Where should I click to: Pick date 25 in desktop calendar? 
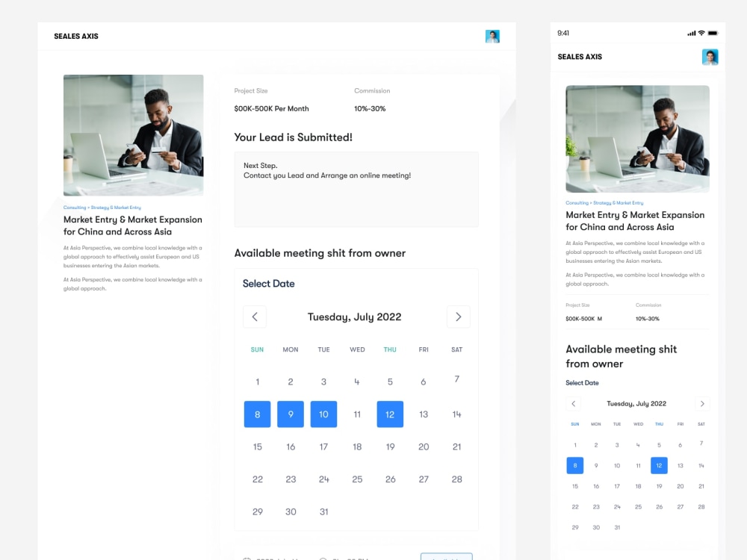tap(357, 479)
